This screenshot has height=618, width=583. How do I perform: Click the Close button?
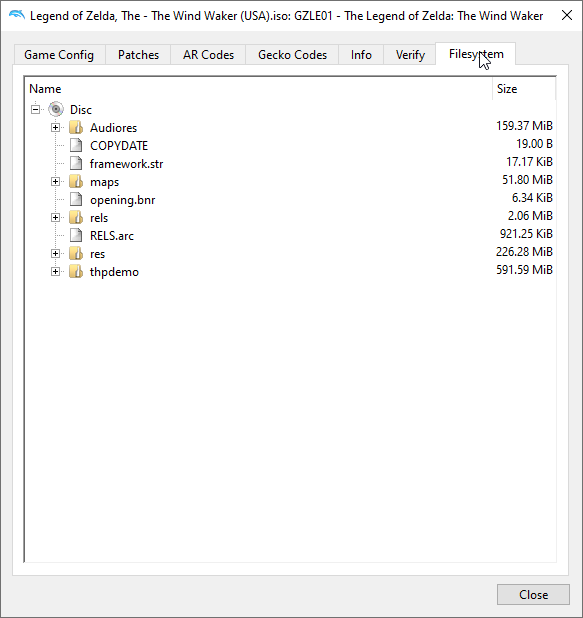(533, 594)
